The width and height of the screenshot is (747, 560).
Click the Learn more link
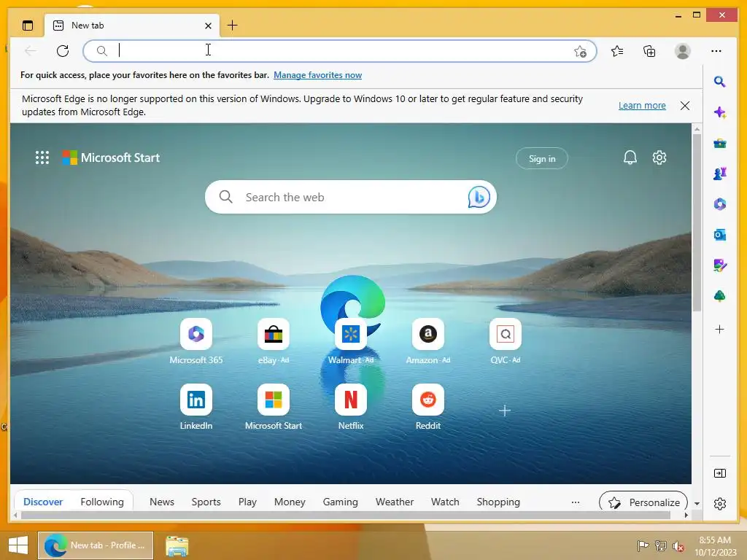tap(642, 105)
